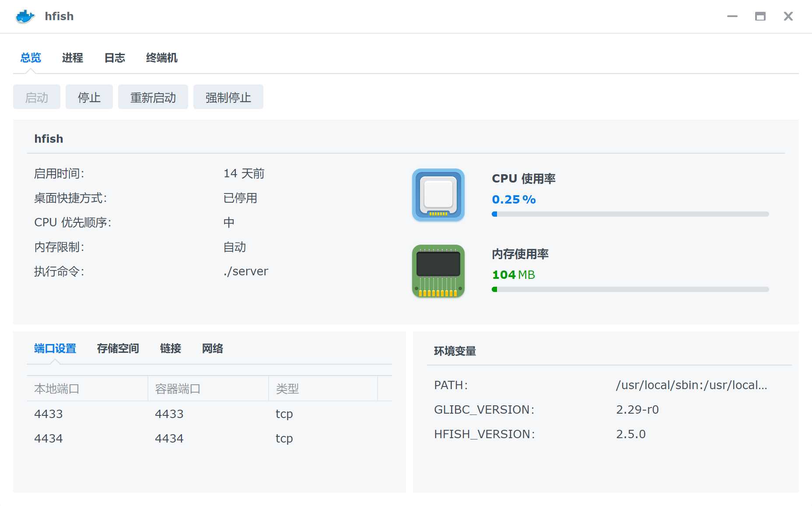Click the disabled 启动 button
The image size is (812, 506).
point(37,97)
